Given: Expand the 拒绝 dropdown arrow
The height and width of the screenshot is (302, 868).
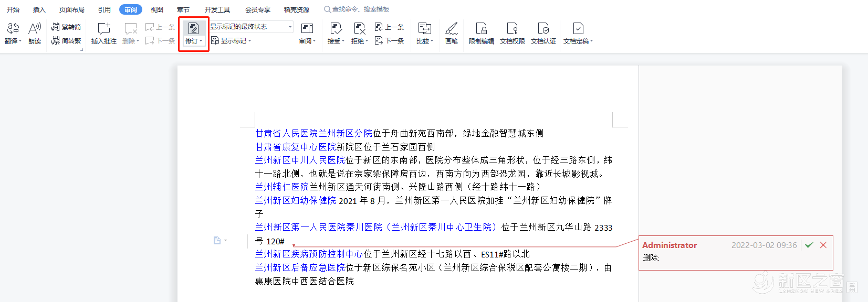Looking at the screenshot, I should tap(367, 41).
